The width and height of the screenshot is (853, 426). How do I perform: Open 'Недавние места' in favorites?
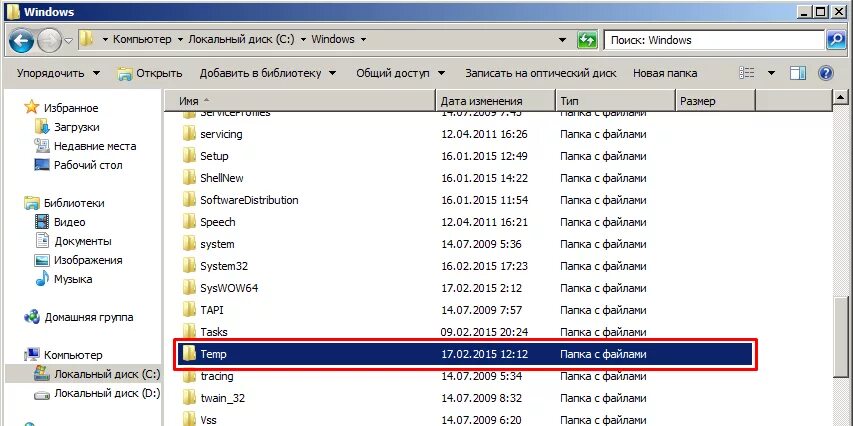(95, 146)
